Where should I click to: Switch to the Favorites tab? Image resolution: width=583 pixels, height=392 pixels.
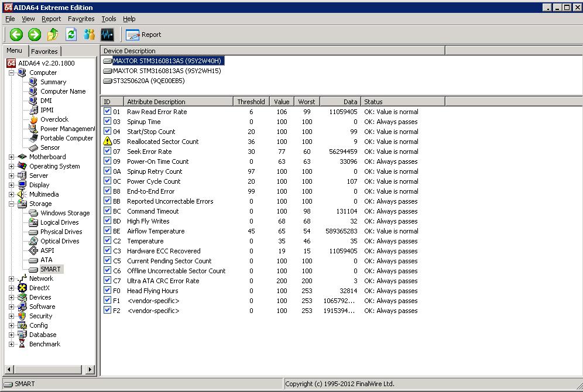coord(44,51)
